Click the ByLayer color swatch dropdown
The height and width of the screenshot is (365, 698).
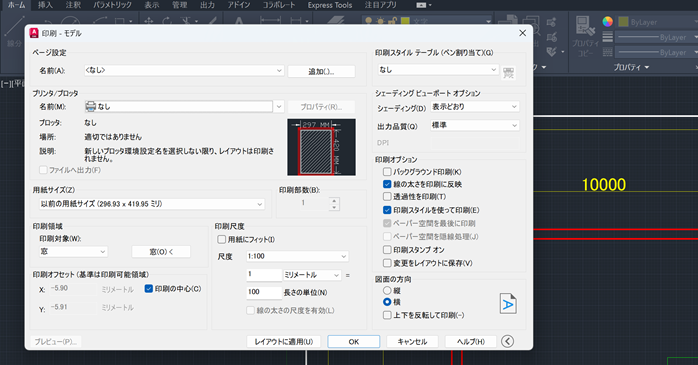[x=657, y=22]
